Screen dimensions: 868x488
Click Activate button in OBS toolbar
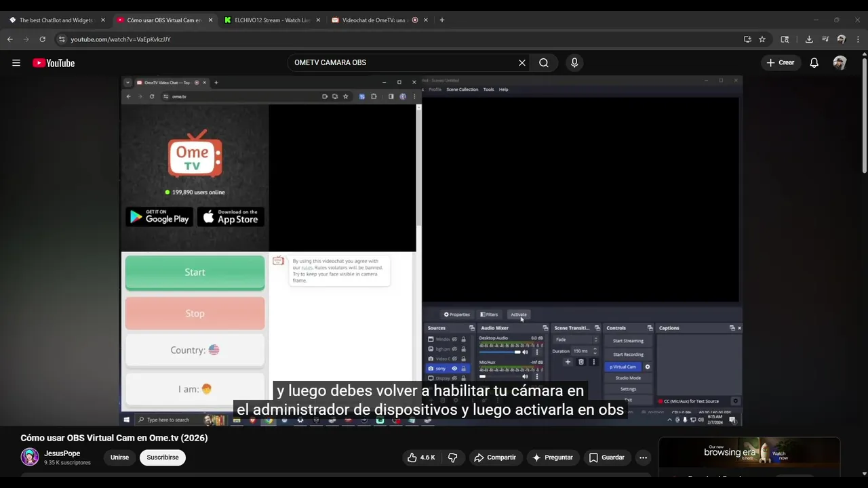point(519,314)
